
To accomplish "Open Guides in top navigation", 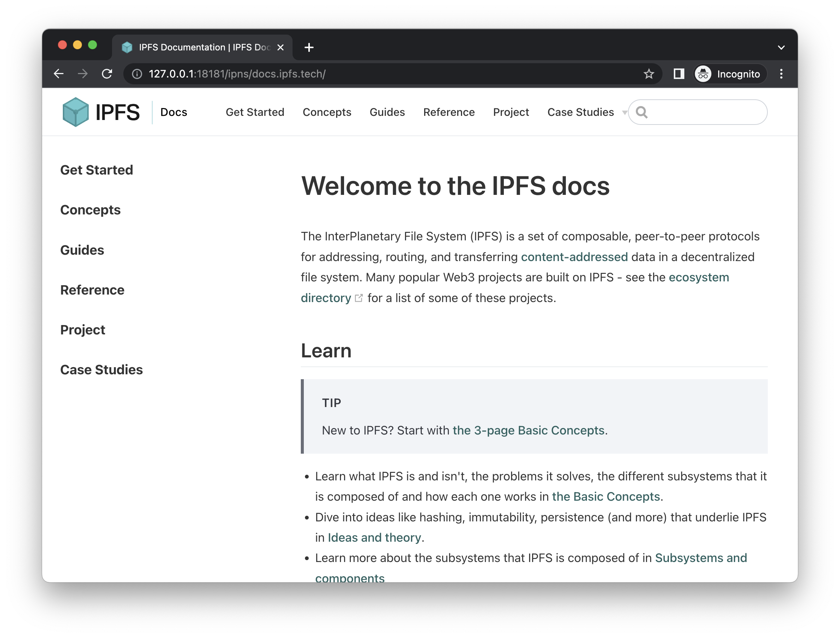I will [387, 112].
